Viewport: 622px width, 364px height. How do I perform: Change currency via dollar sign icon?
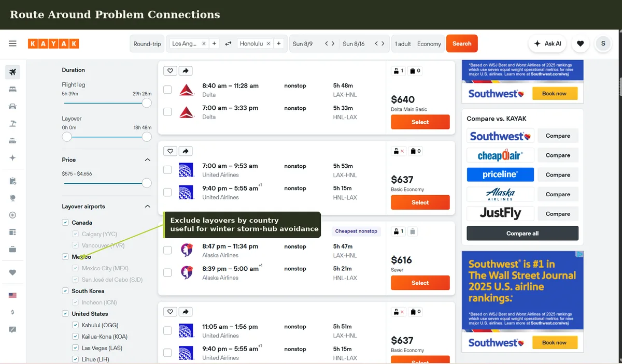coord(12,312)
